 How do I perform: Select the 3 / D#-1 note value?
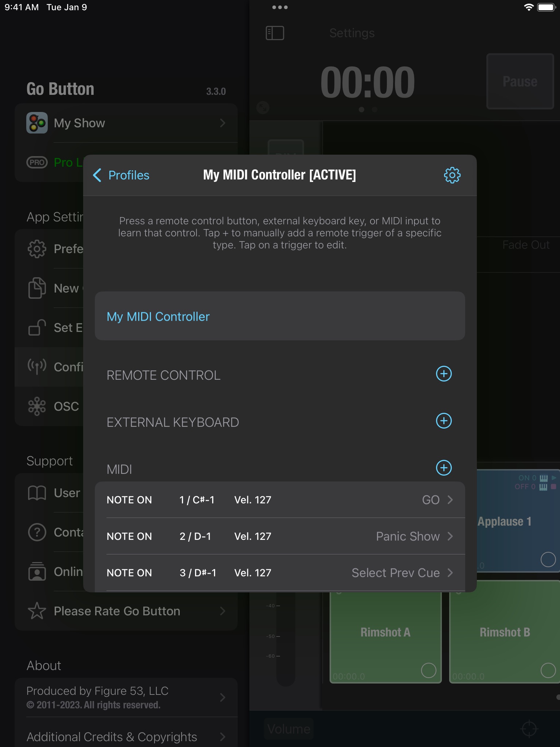click(198, 573)
